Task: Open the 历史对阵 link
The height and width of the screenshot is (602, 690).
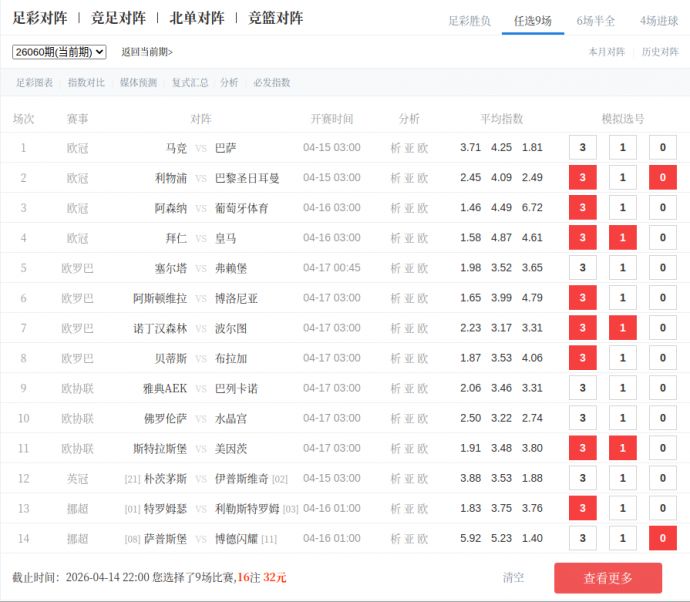Action: pyautogui.click(x=660, y=52)
